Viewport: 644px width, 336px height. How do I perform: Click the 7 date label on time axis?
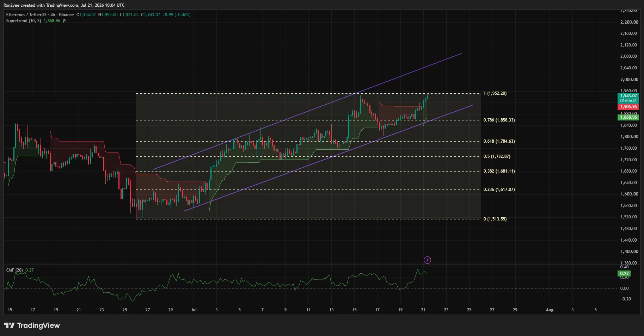pos(262,310)
